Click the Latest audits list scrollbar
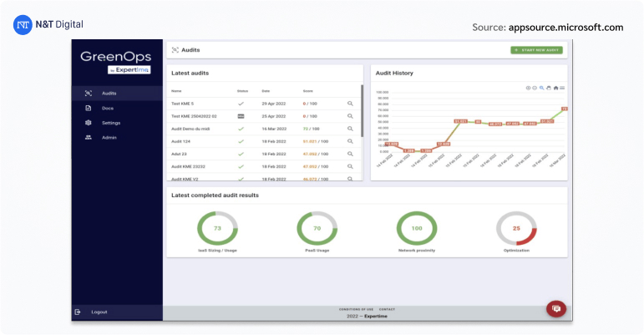This screenshot has height=335, width=644. [x=362, y=109]
